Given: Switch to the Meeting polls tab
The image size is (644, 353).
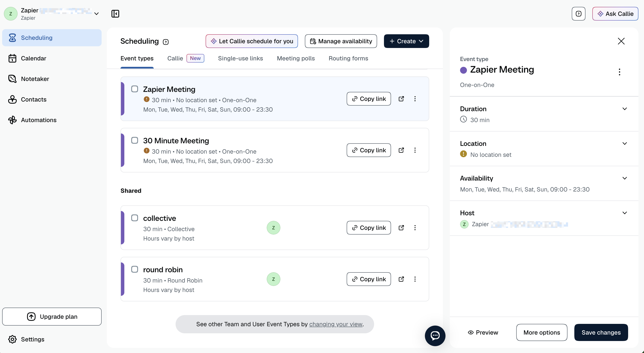Looking at the screenshot, I should pos(296,58).
